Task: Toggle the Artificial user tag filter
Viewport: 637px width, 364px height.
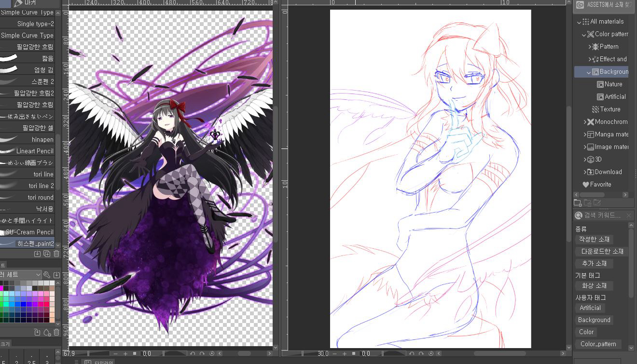Action: coord(590,308)
